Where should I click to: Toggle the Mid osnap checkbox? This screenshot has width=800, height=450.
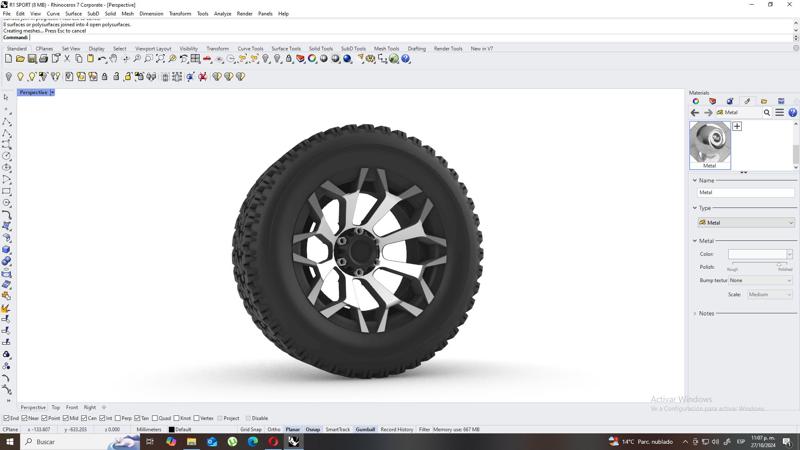(x=66, y=418)
